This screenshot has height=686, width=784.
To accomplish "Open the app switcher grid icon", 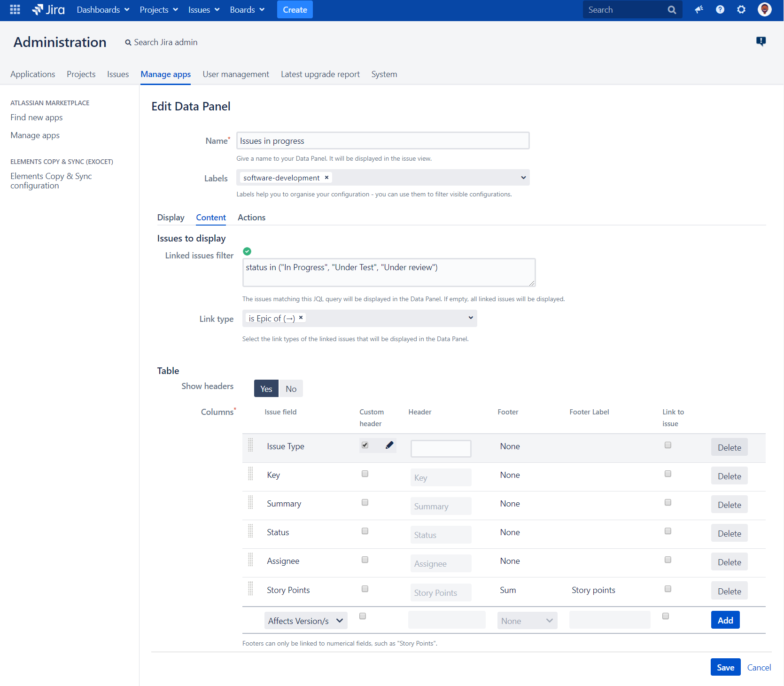I will (15, 9).
